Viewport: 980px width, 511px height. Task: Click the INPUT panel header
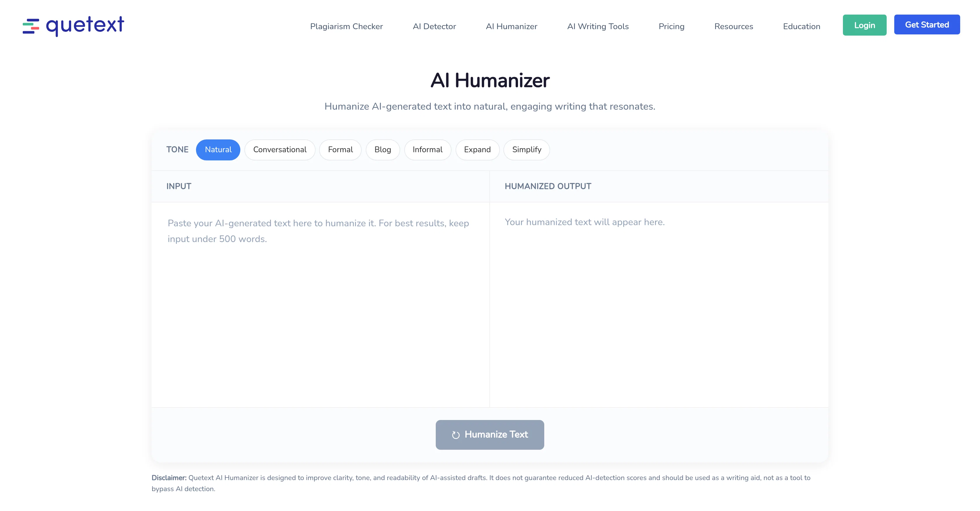point(178,186)
